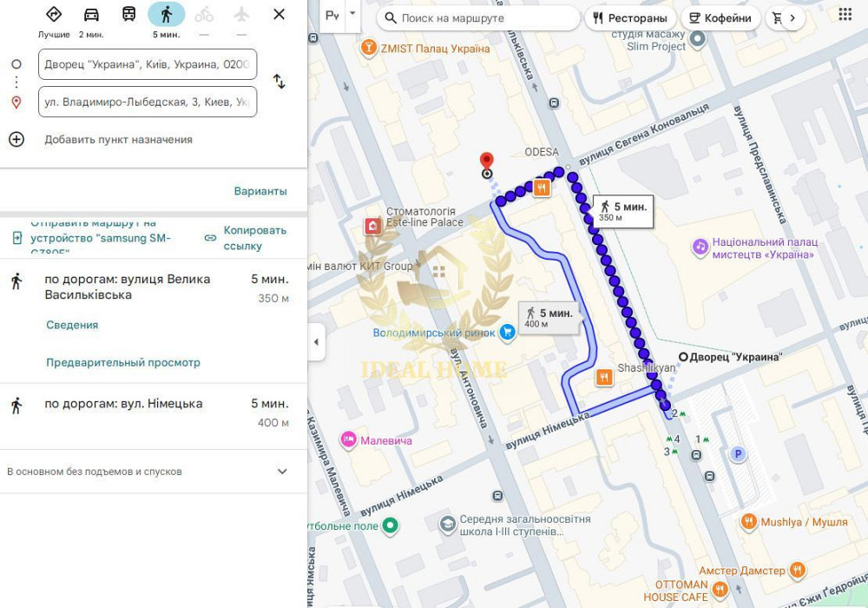This screenshot has height=608, width=868.
Task: Click the add destination plus icon
Action: pyautogui.click(x=16, y=139)
